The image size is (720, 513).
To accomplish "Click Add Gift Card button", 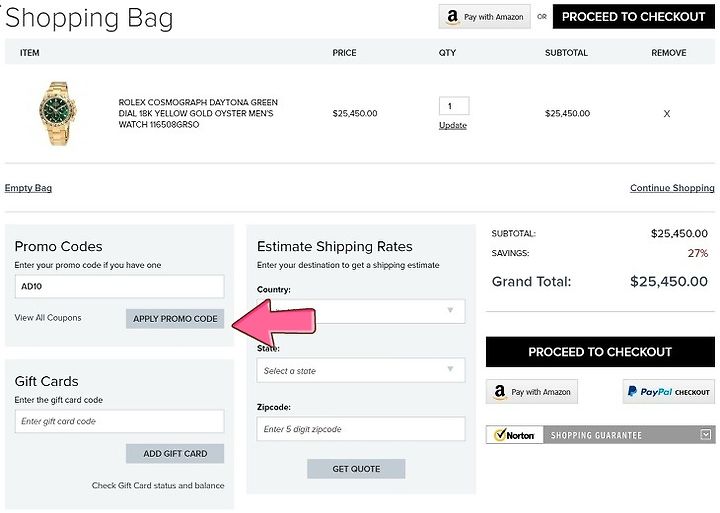I will [x=175, y=454].
